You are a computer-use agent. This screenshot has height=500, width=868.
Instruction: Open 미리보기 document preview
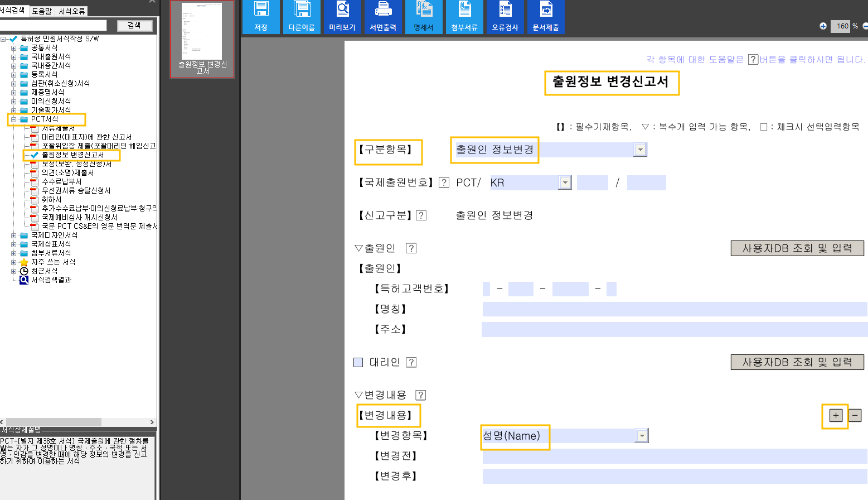tap(342, 17)
